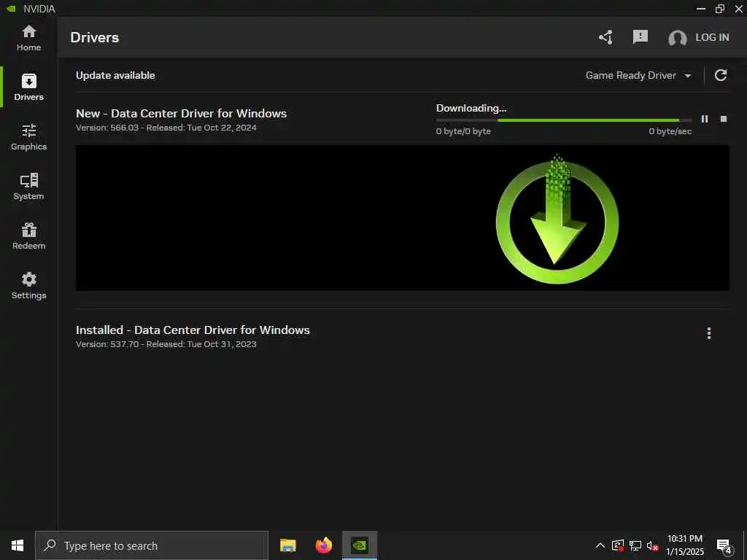Image resolution: width=747 pixels, height=560 pixels.
Task: Click the Version 537.70 release text
Action: tap(166, 344)
